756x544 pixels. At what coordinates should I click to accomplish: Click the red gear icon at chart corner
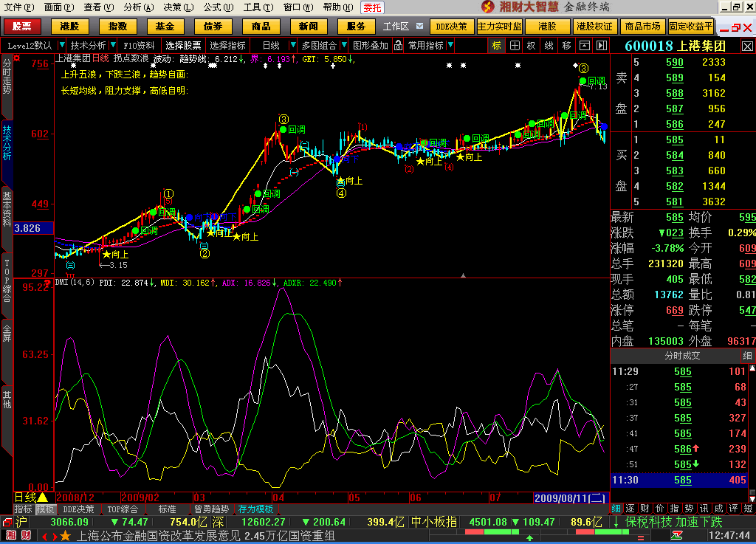(x=18, y=58)
